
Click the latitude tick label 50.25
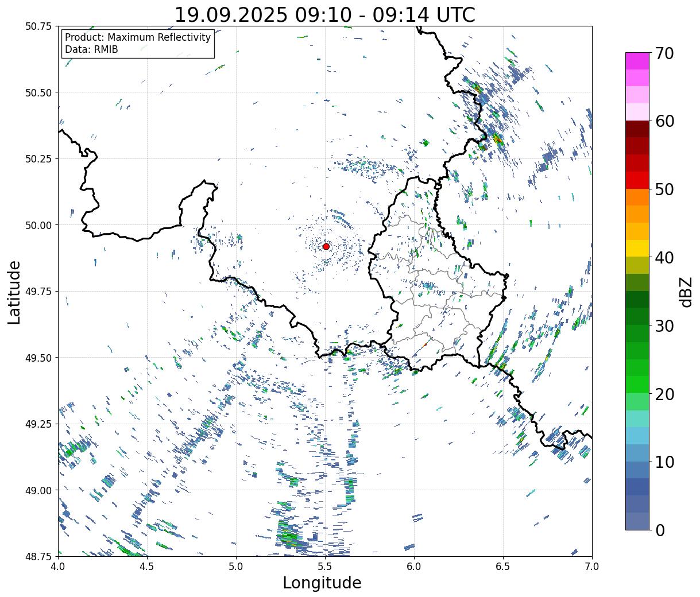38,159
